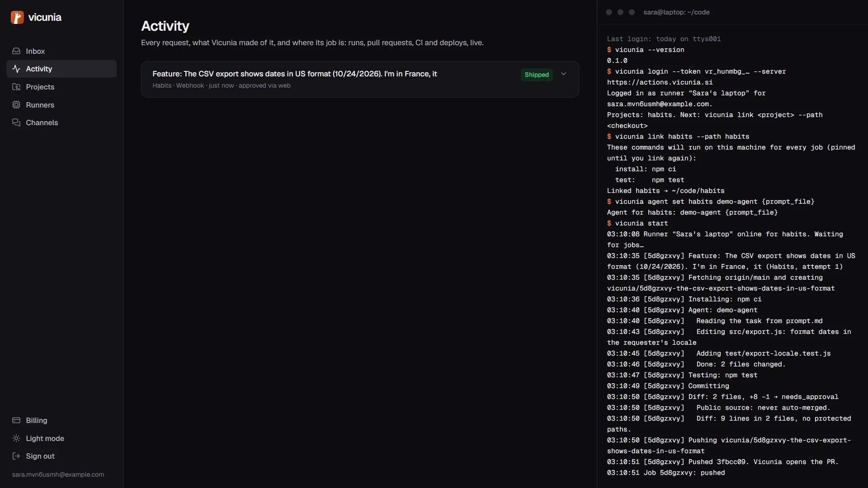This screenshot has width=868, height=488.
Task: Click the Channels chat icon
Action: tap(16, 122)
